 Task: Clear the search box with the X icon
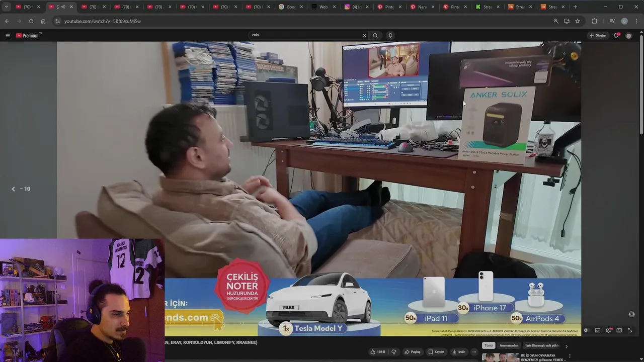pos(364,35)
